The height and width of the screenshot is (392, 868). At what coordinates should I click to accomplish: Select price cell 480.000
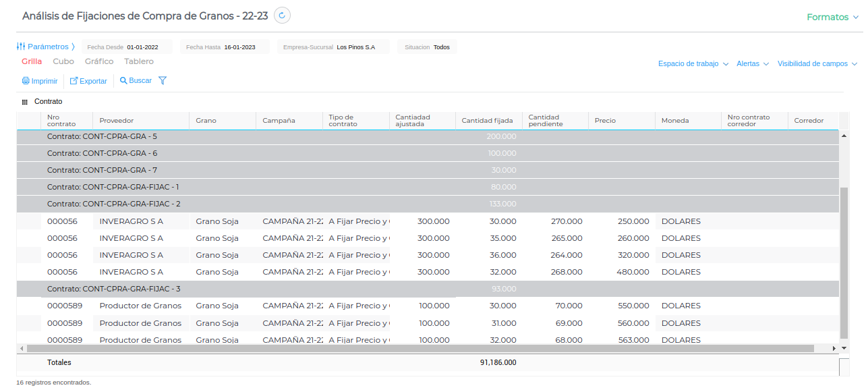[x=622, y=272]
